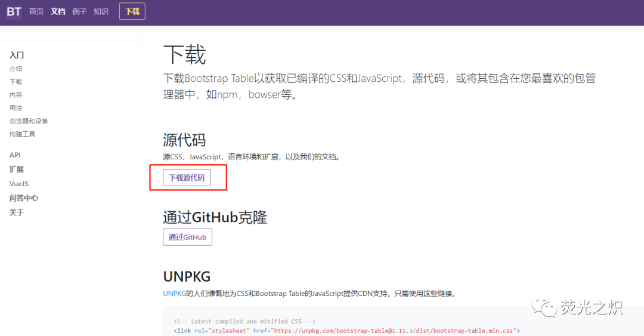Image resolution: width=644 pixels, height=336 pixels.
Task: Click the 下载 page heading
Action: click(x=184, y=55)
